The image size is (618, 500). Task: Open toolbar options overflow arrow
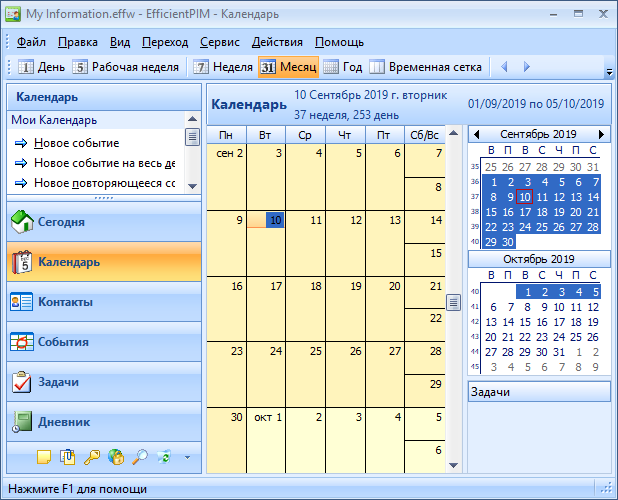609,71
